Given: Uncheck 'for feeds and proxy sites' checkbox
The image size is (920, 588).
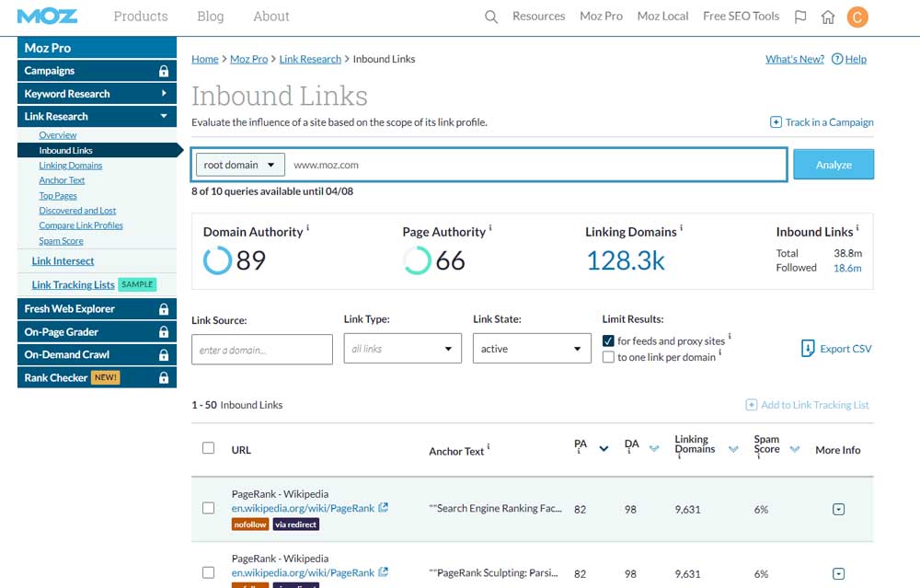Looking at the screenshot, I should (x=608, y=341).
